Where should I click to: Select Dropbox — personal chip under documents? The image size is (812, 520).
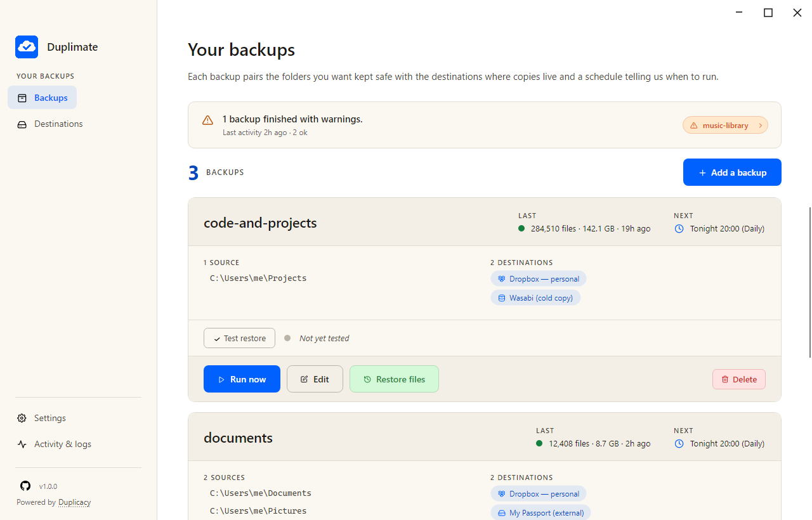tap(538, 493)
